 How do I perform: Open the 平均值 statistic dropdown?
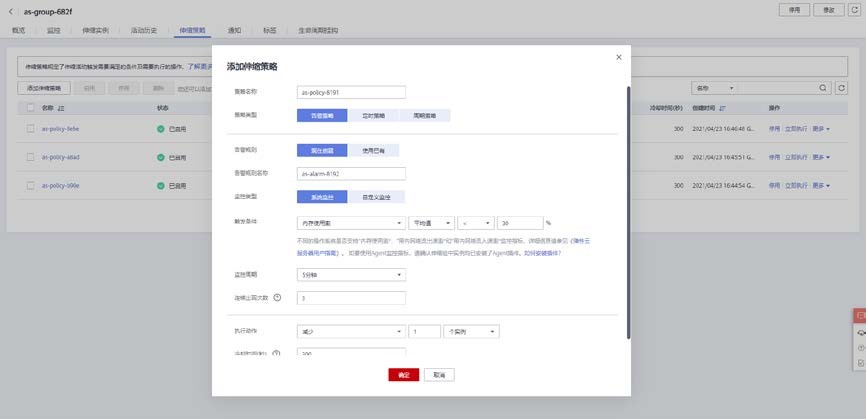[x=431, y=223]
